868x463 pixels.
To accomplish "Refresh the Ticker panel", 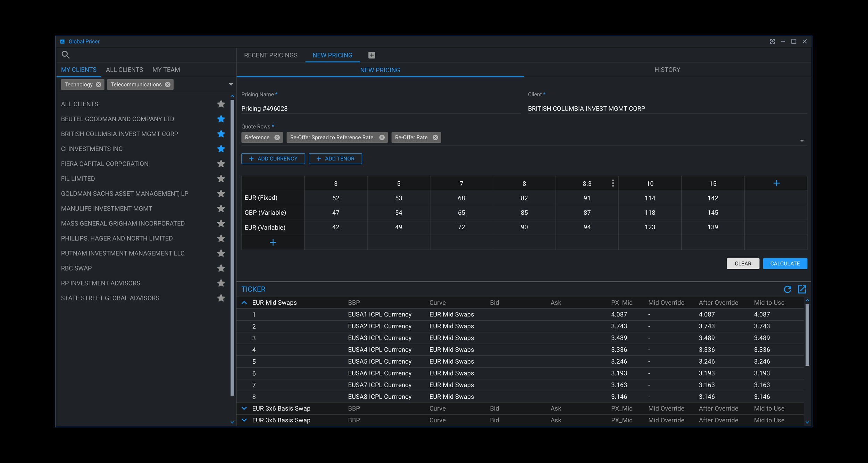I will point(787,289).
